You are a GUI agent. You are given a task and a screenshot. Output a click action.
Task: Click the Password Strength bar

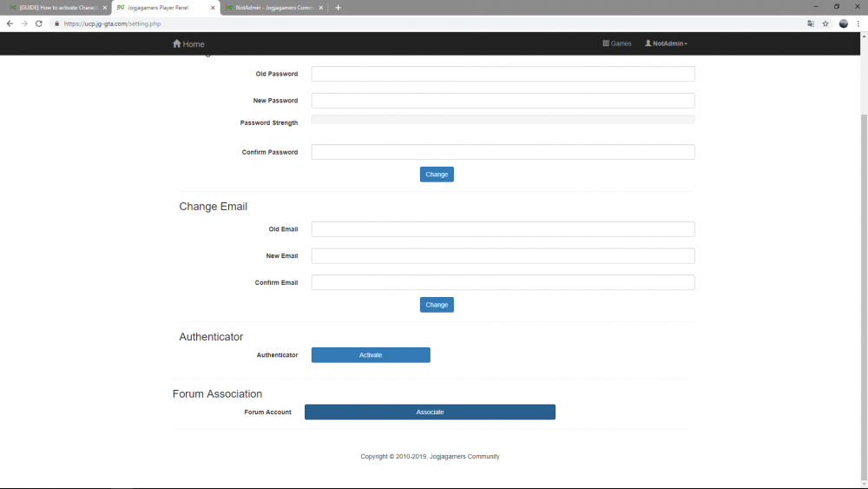click(503, 119)
